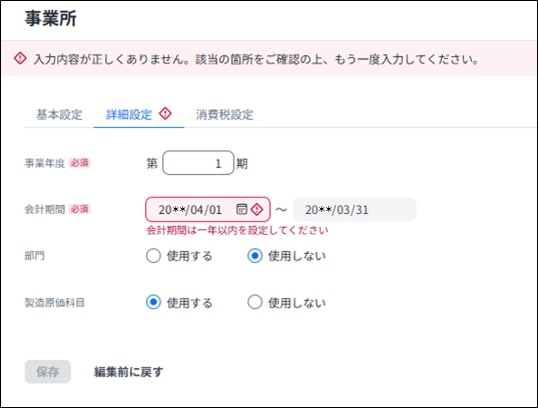Select the 詳細設定 tab
Image resolution: width=538 pixels, height=408 pixels.
pyautogui.click(x=129, y=115)
